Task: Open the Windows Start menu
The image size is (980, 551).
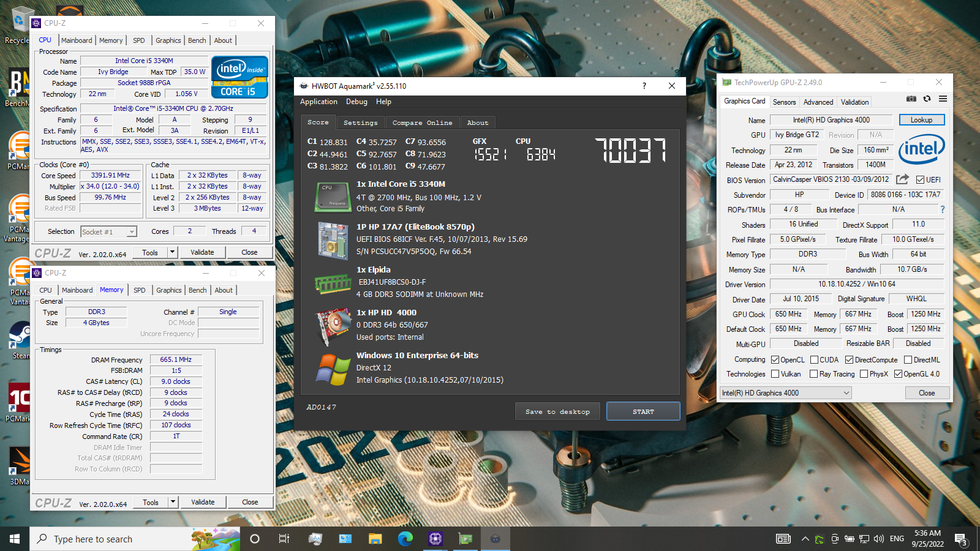Action: pos(15,539)
